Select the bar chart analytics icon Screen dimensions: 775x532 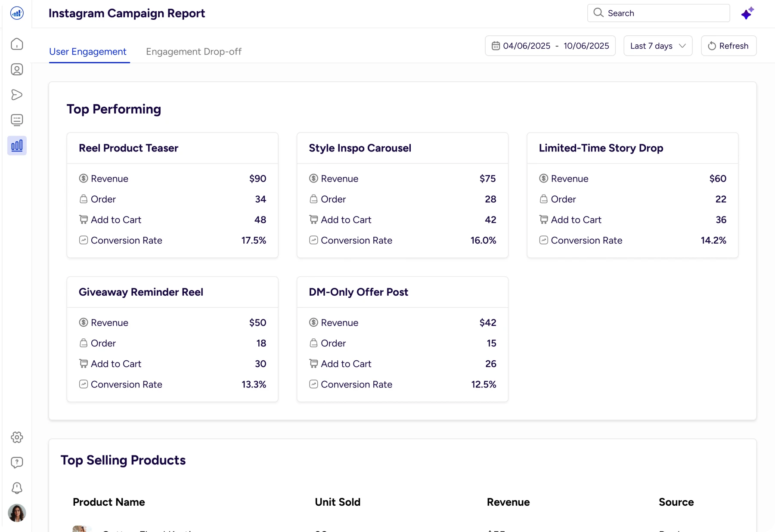pos(17,145)
